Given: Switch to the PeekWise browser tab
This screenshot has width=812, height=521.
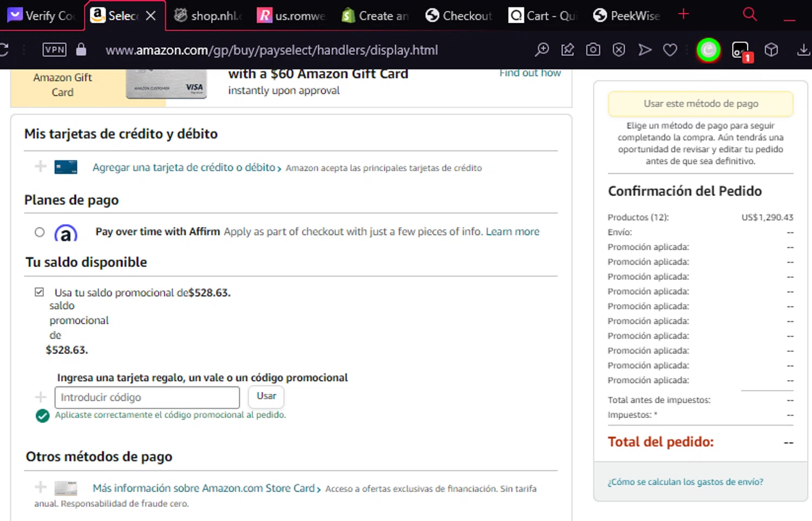Looking at the screenshot, I should [x=627, y=16].
